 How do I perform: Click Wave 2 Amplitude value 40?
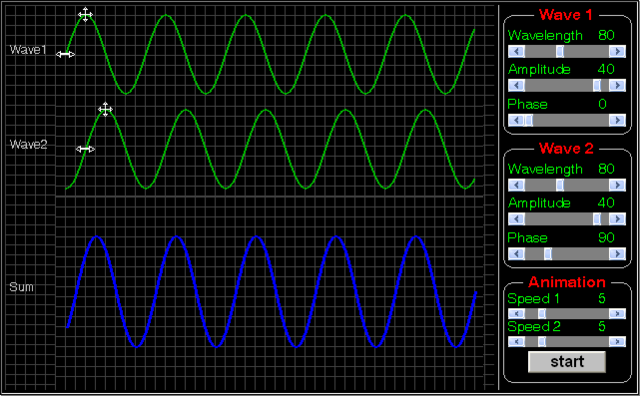tap(606, 203)
